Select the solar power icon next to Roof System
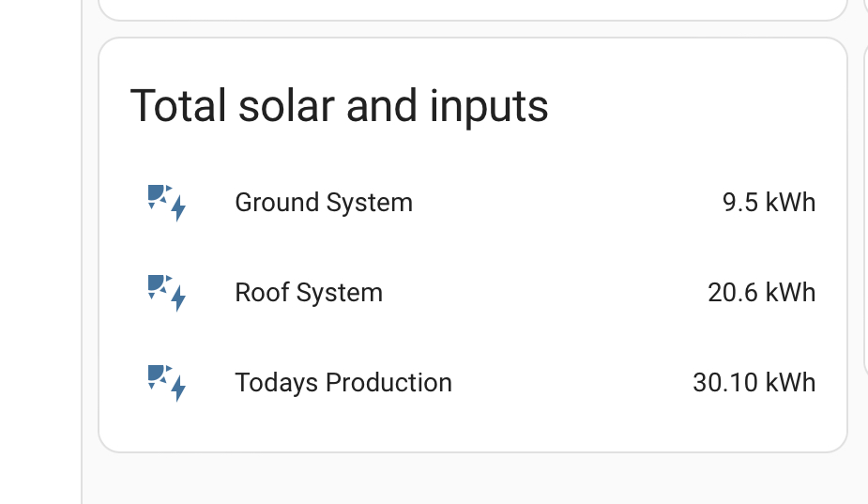Image resolution: width=868 pixels, height=504 pixels. point(167,293)
